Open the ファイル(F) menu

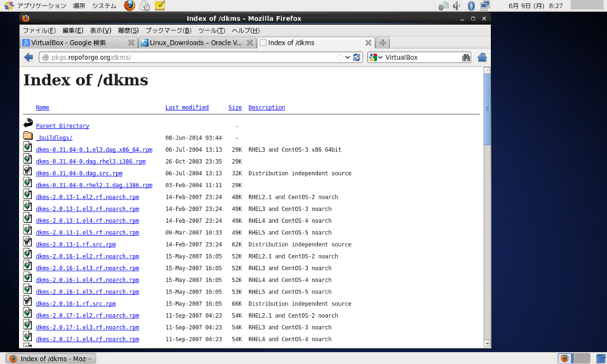[x=39, y=30]
